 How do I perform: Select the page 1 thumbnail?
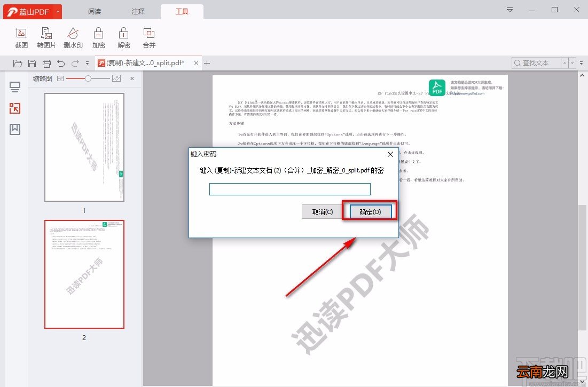pos(84,147)
